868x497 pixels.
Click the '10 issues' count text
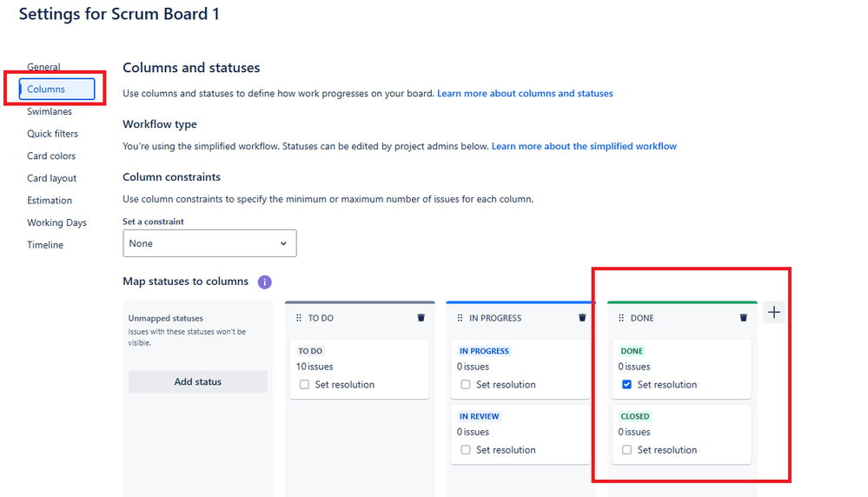click(315, 367)
